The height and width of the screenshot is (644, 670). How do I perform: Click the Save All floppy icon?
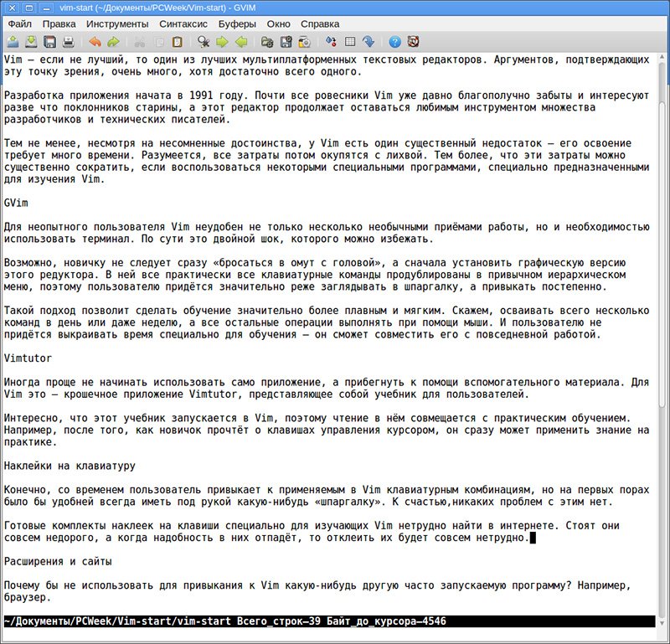coord(50,42)
